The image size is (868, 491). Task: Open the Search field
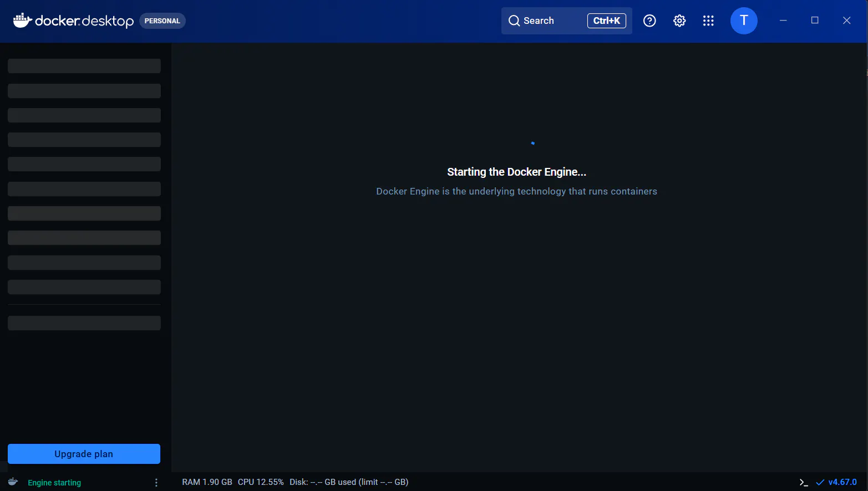coord(566,21)
